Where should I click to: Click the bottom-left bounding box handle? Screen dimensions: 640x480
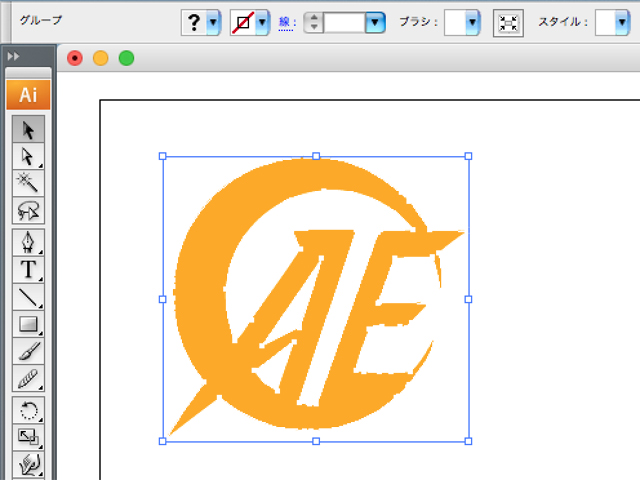click(162, 441)
